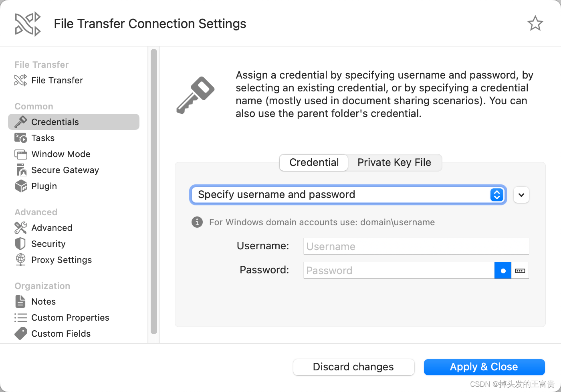Switch to Private Key File tab
Viewport: 561px width, 392px height.
click(x=394, y=162)
